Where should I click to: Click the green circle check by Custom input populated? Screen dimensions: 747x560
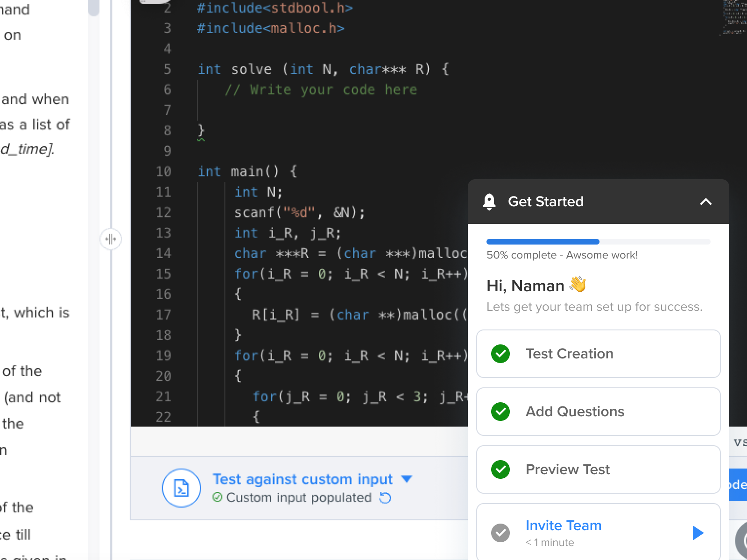[x=218, y=497]
